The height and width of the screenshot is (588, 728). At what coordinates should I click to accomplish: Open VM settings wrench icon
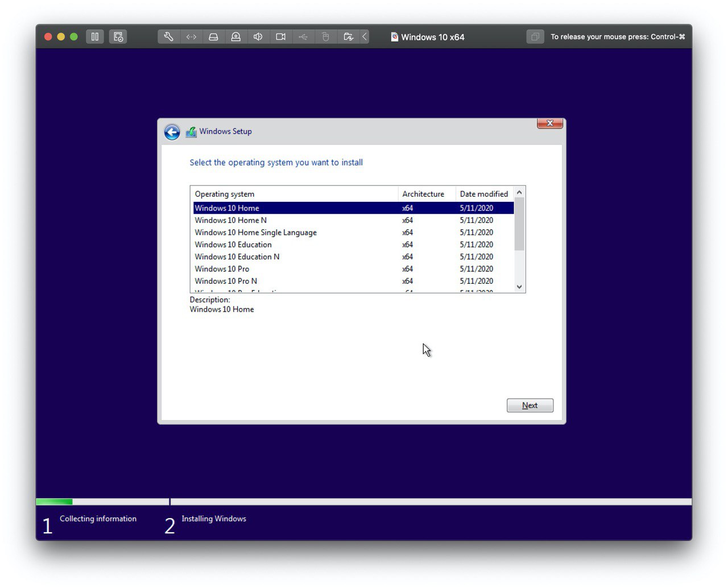point(169,37)
